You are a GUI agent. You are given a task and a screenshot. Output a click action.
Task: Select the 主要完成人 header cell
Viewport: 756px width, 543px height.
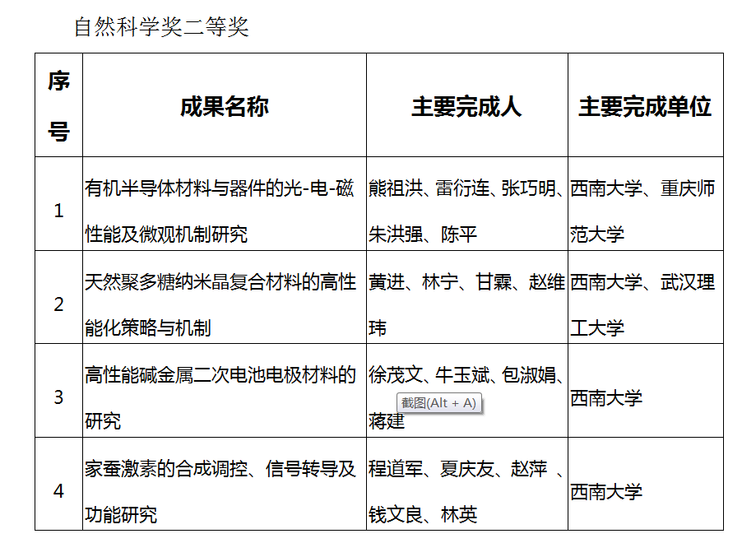[x=466, y=106]
